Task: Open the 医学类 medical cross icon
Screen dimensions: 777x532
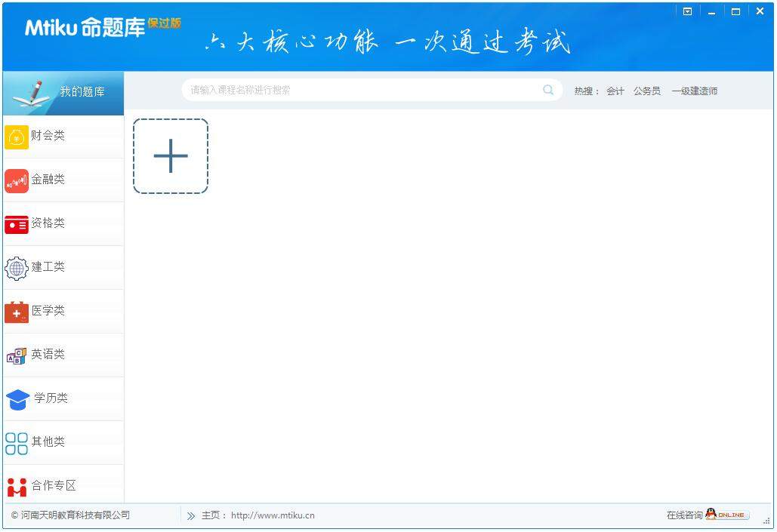Action: click(17, 312)
